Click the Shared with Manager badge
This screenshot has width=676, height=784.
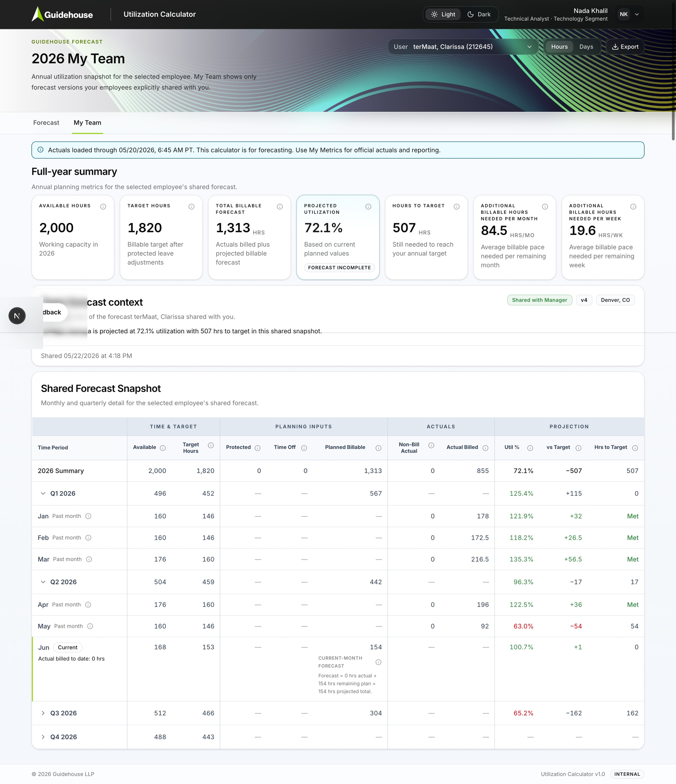(x=539, y=300)
